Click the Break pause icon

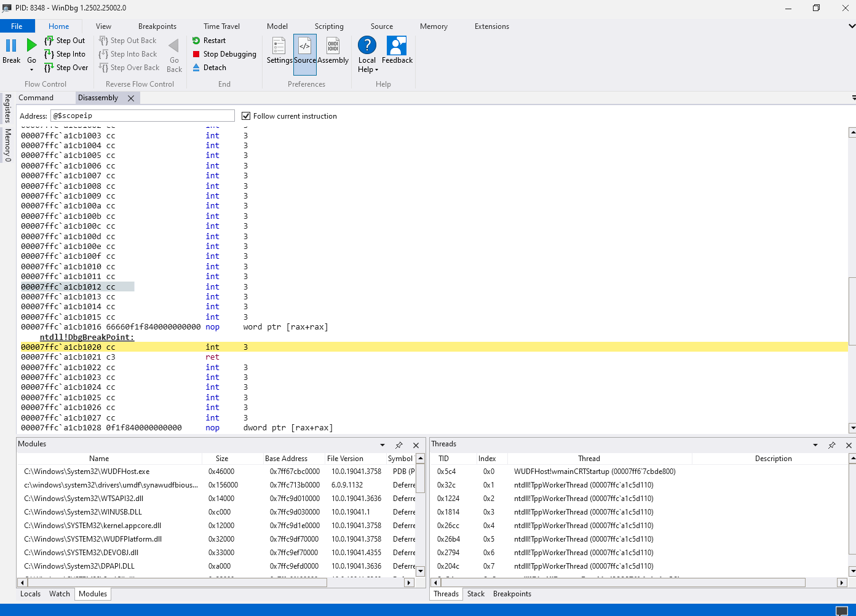click(11, 45)
